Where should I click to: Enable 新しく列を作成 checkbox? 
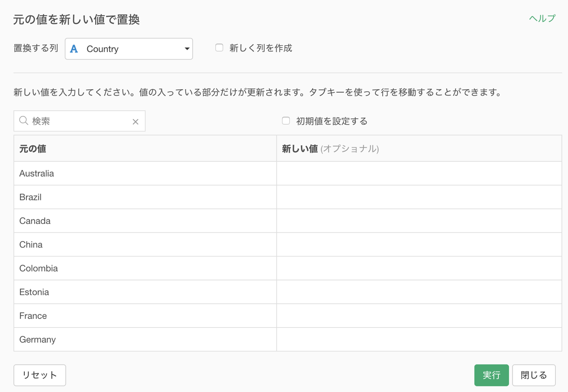(x=219, y=48)
